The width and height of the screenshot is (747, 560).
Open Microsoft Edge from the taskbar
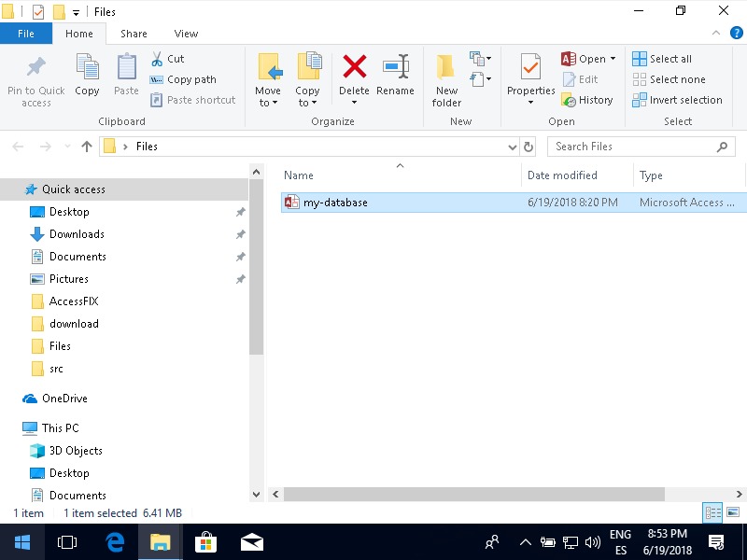pos(116,541)
